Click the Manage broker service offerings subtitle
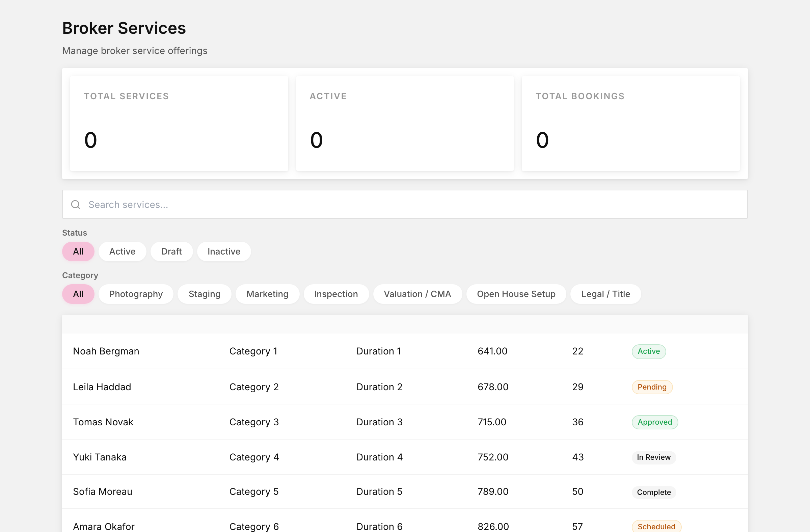 (135, 51)
